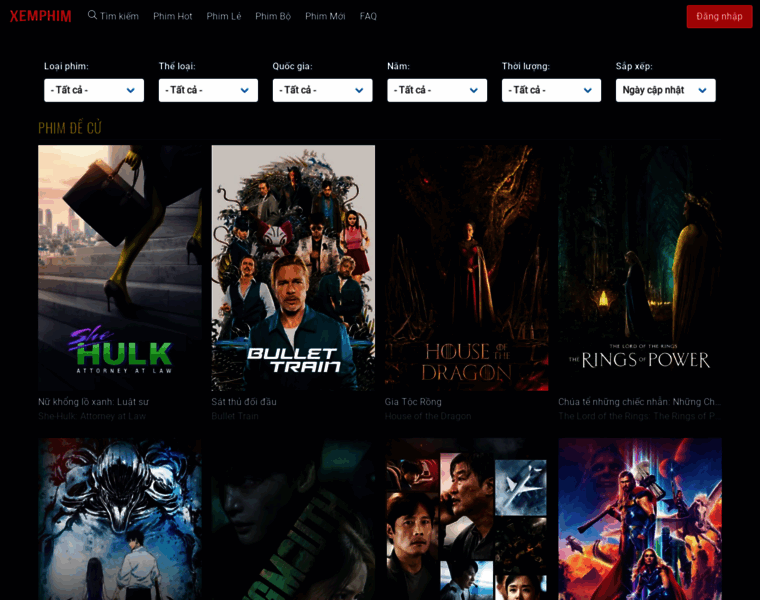The height and width of the screenshot is (600, 760).
Task: Open the airplane collage movie poster
Action: click(466, 519)
